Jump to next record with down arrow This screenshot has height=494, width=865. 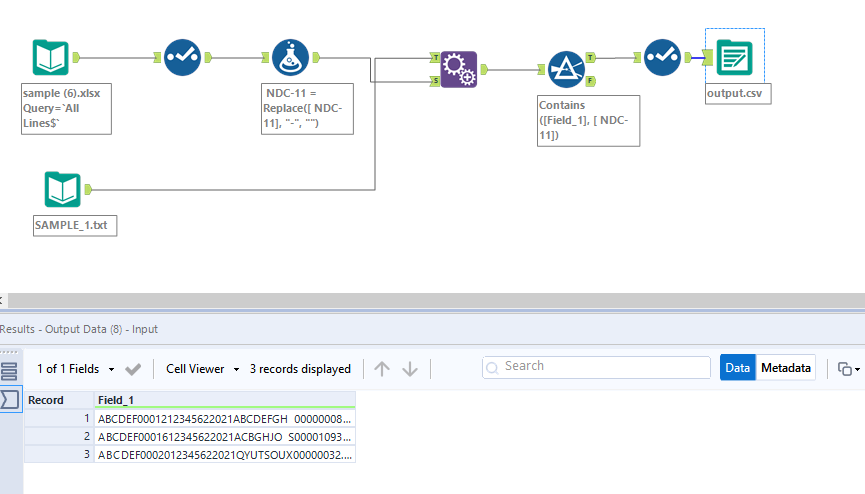[x=410, y=369]
